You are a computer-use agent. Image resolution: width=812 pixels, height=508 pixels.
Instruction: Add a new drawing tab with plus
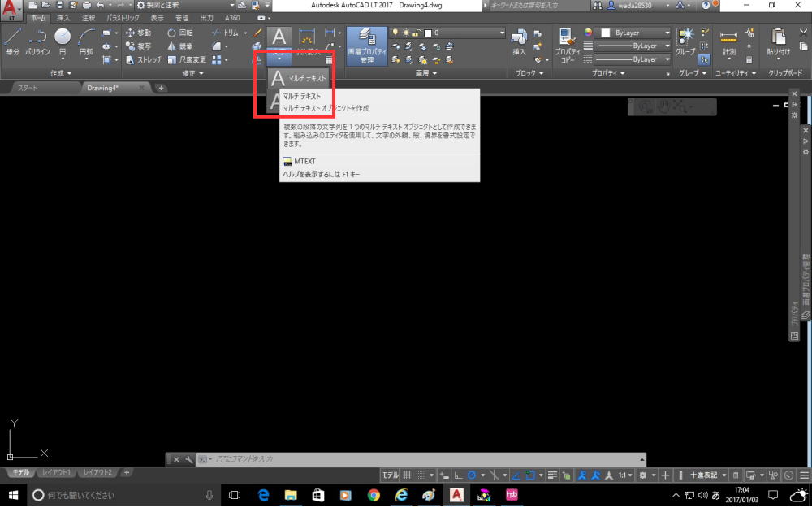click(x=161, y=88)
